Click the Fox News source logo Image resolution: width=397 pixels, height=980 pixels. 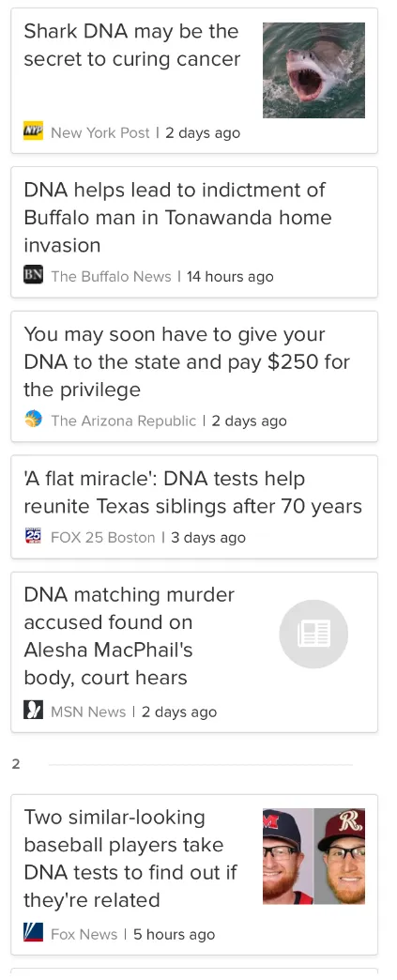[x=33, y=932]
